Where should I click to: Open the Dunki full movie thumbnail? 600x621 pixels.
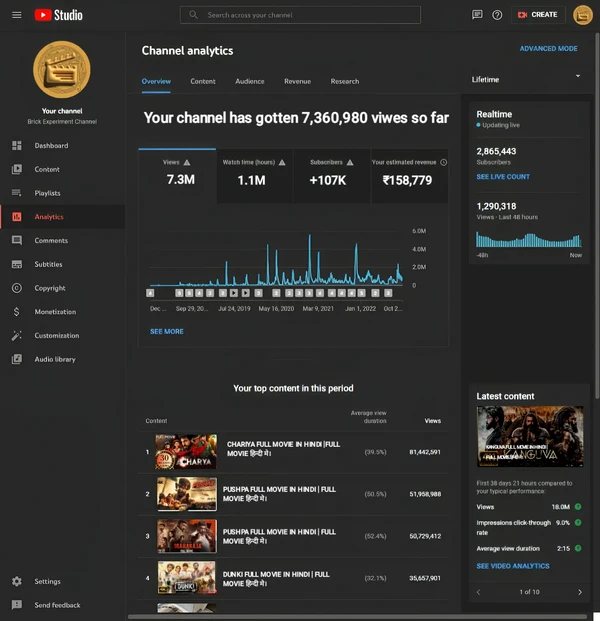click(x=187, y=578)
